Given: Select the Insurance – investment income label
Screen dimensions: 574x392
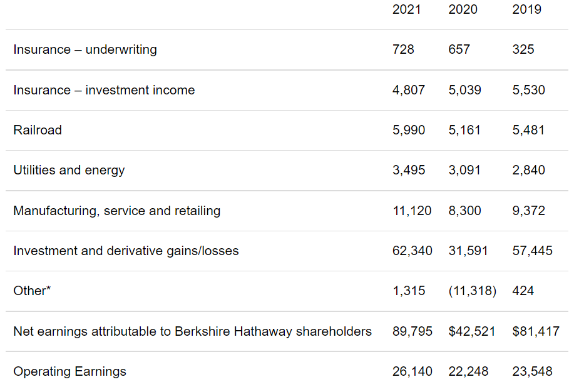Looking at the screenshot, I should coord(104,90).
